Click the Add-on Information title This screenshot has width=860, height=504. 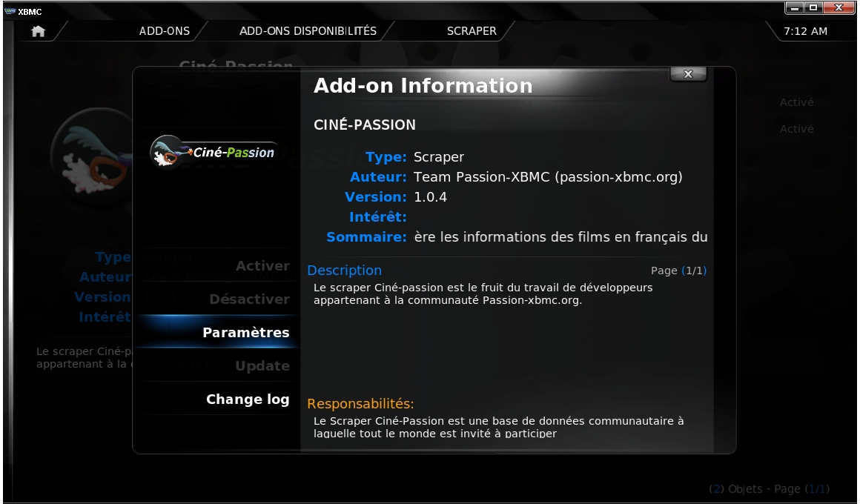pos(423,85)
